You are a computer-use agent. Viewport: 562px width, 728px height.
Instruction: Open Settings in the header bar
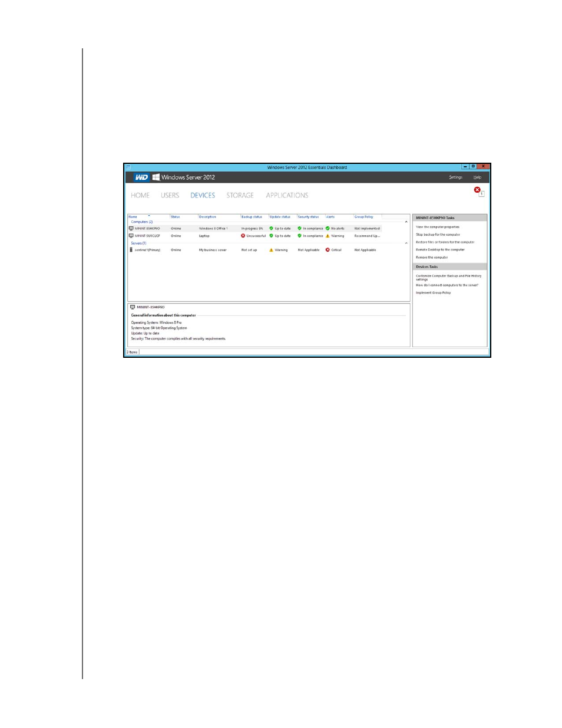(x=456, y=177)
